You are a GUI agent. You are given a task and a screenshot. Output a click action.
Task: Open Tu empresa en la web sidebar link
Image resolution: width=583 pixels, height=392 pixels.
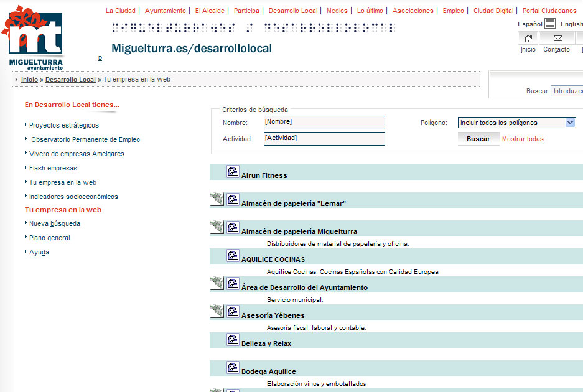point(63,182)
